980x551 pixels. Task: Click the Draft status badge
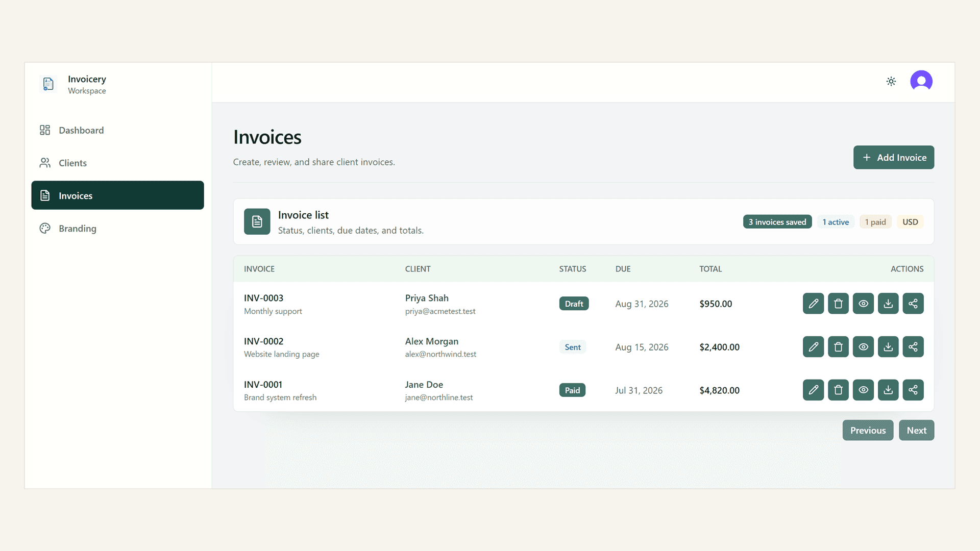click(574, 304)
